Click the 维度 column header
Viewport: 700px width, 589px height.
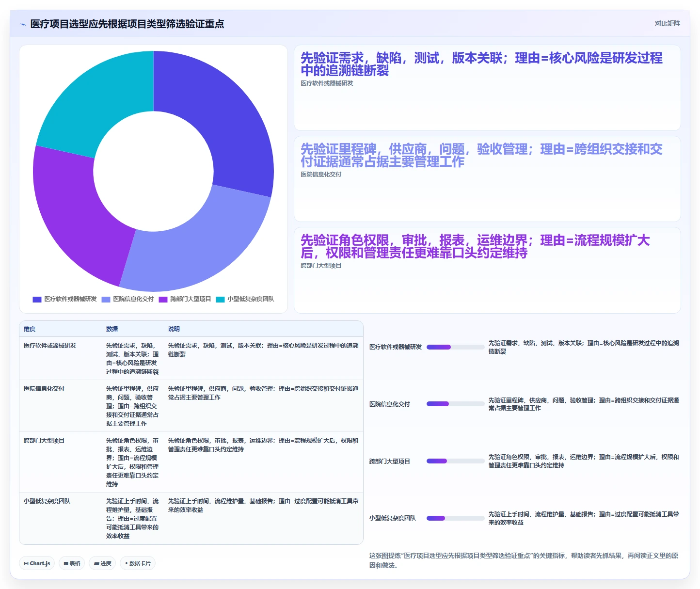(x=30, y=329)
